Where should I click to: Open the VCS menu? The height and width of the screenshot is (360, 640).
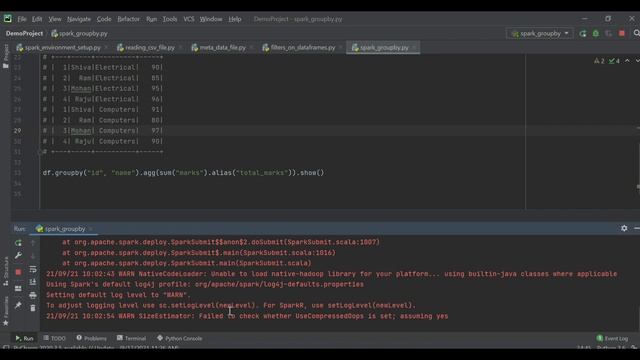coord(189,19)
